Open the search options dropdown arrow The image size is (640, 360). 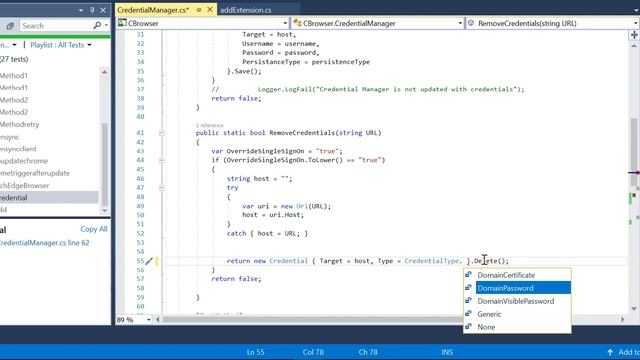pos(107,26)
